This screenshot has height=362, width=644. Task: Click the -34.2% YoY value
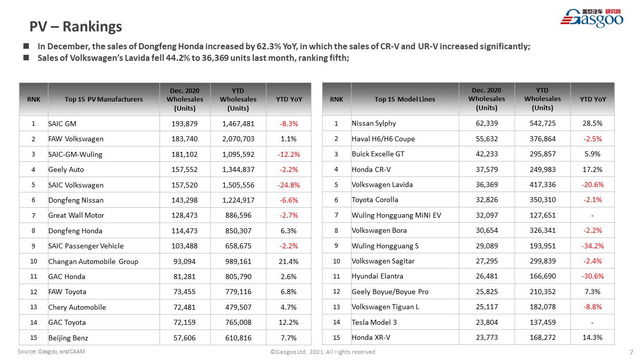(x=593, y=246)
